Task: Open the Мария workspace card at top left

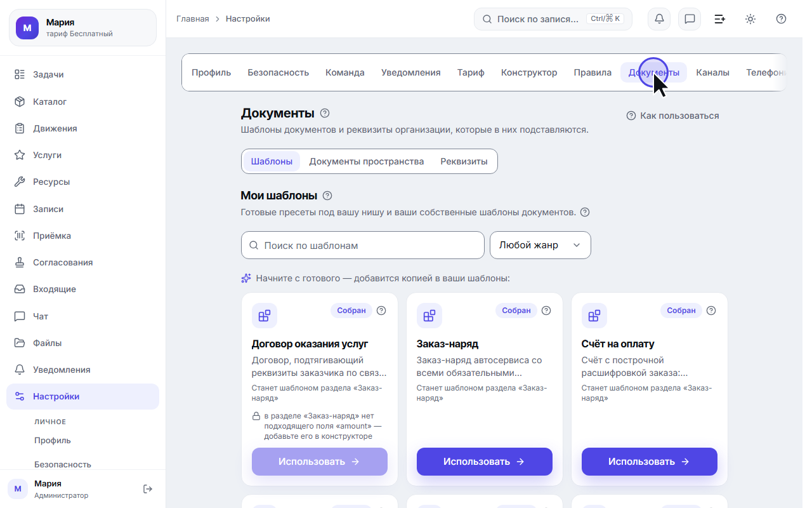Action: (x=82, y=28)
